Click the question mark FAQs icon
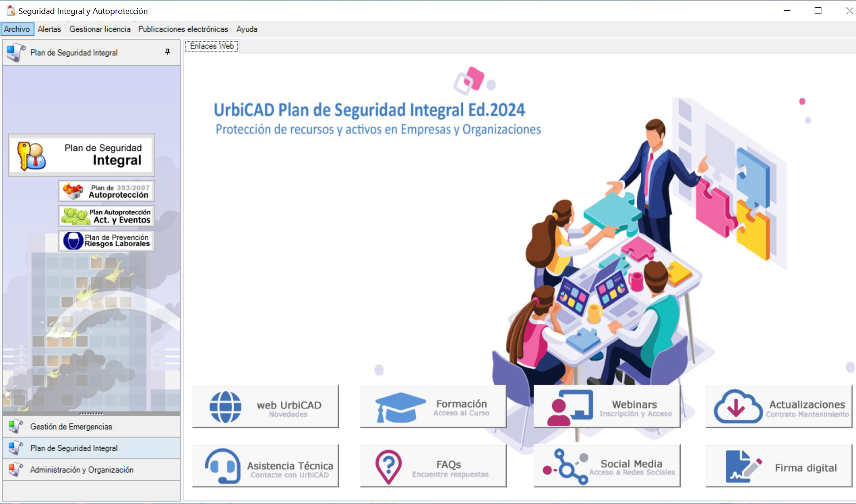This screenshot has height=504, width=856. 388,467
